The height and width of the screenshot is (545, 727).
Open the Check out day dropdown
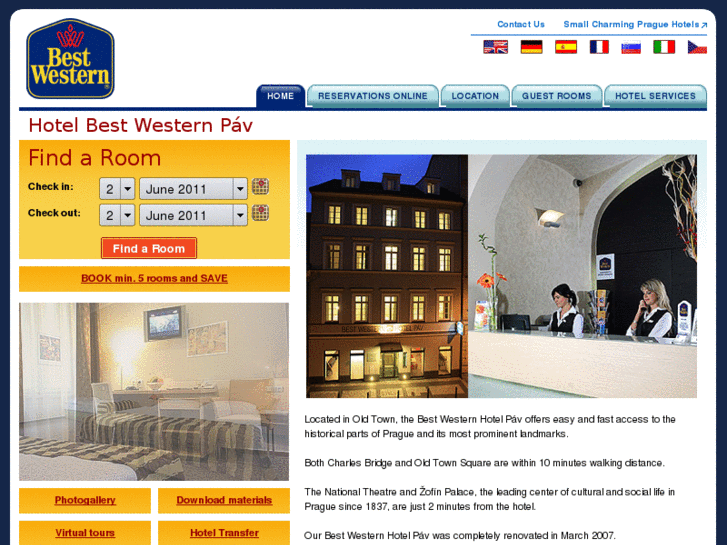tap(117, 215)
